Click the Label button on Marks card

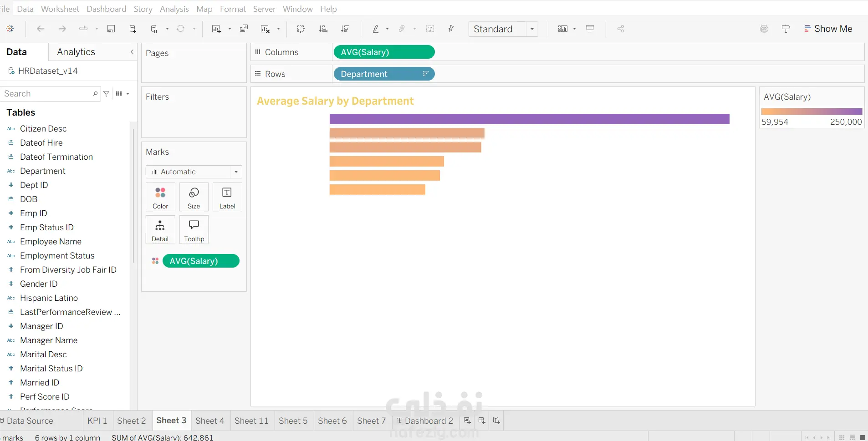pos(227,197)
